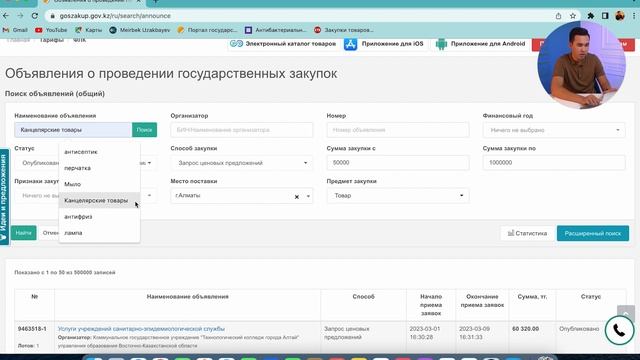Open browser extensions puzzle icon
The height and width of the screenshot is (360, 640).
coord(590,16)
